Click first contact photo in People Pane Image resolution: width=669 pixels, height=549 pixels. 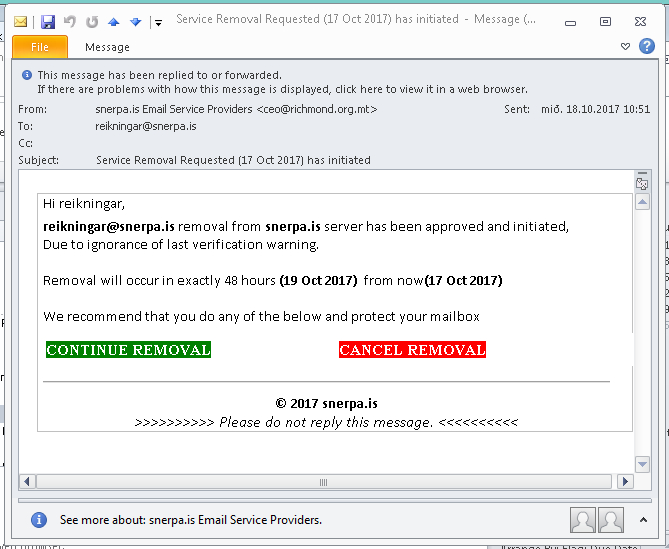(x=582, y=520)
